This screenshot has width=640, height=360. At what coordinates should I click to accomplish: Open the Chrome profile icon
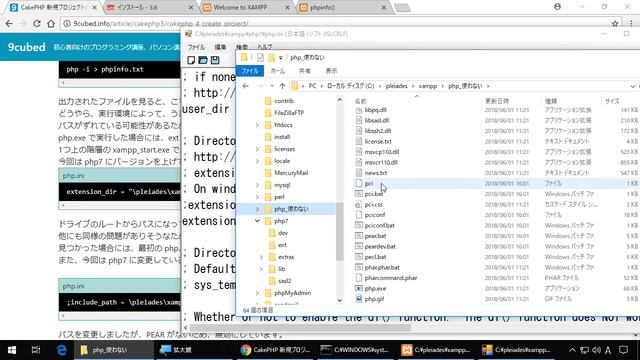coord(557,7)
